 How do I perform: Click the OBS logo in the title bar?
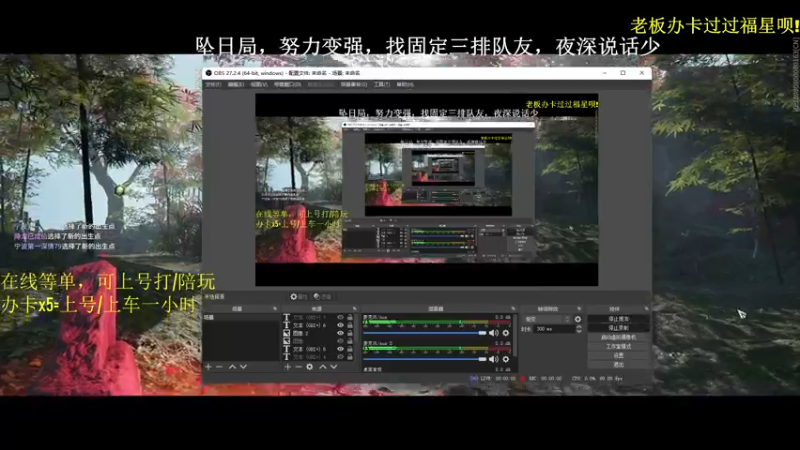click(x=209, y=73)
